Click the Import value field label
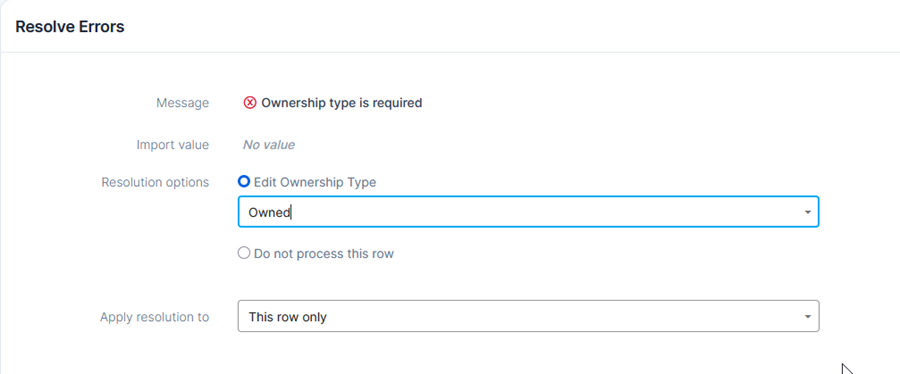 [x=172, y=145]
